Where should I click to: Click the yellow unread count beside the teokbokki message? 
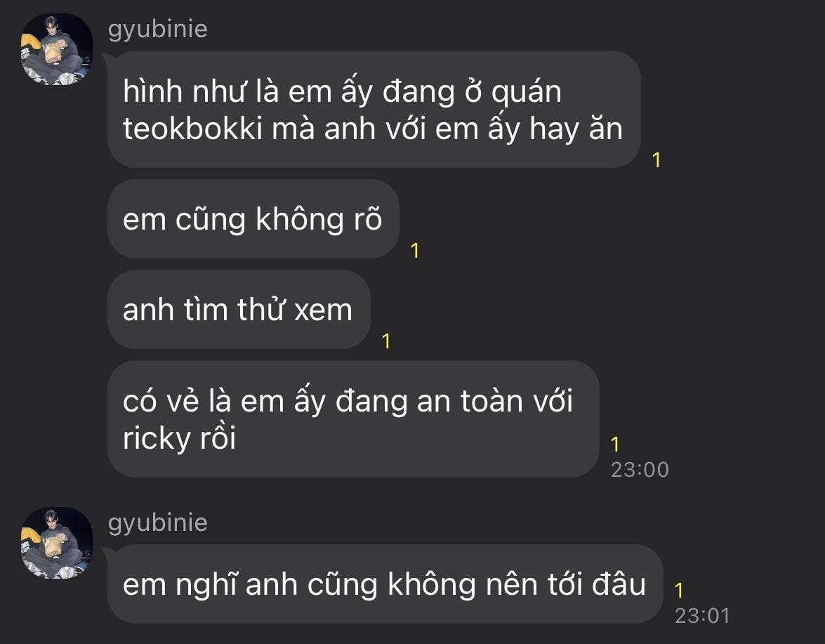pyautogui.click(x=656, y=160)
